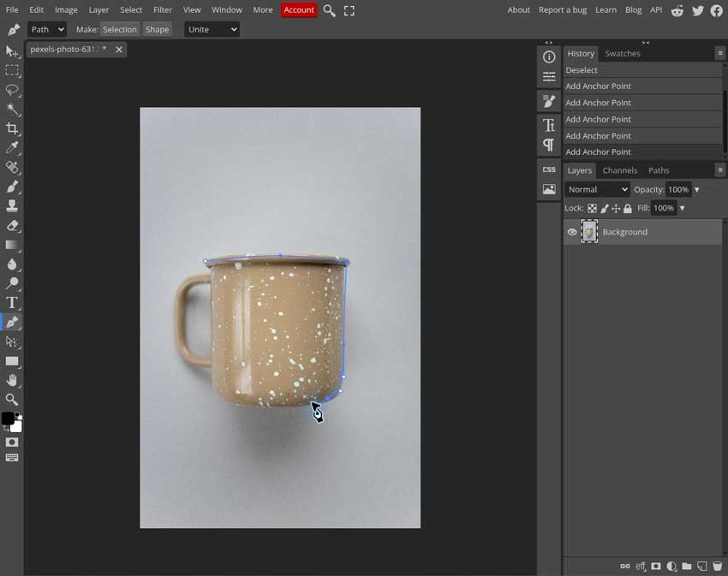Toggle lock position icon

click(x=616, y=208)
